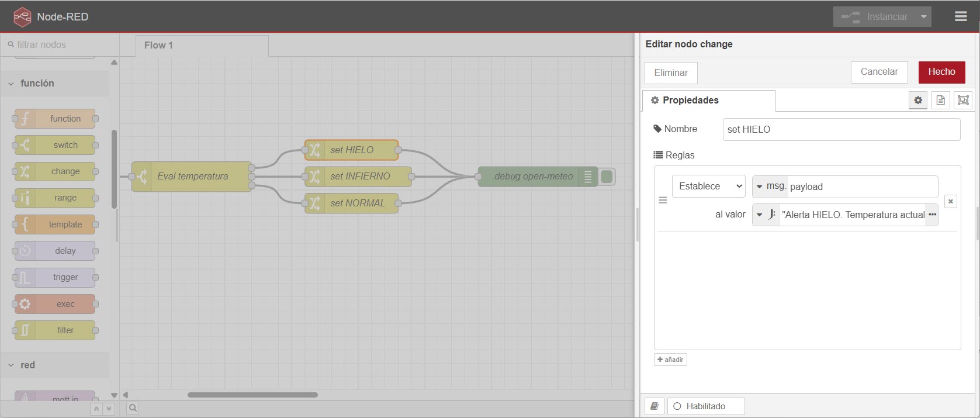Edit the payload property field
This screenshot has width=980, height=418.
pos(863,187)
